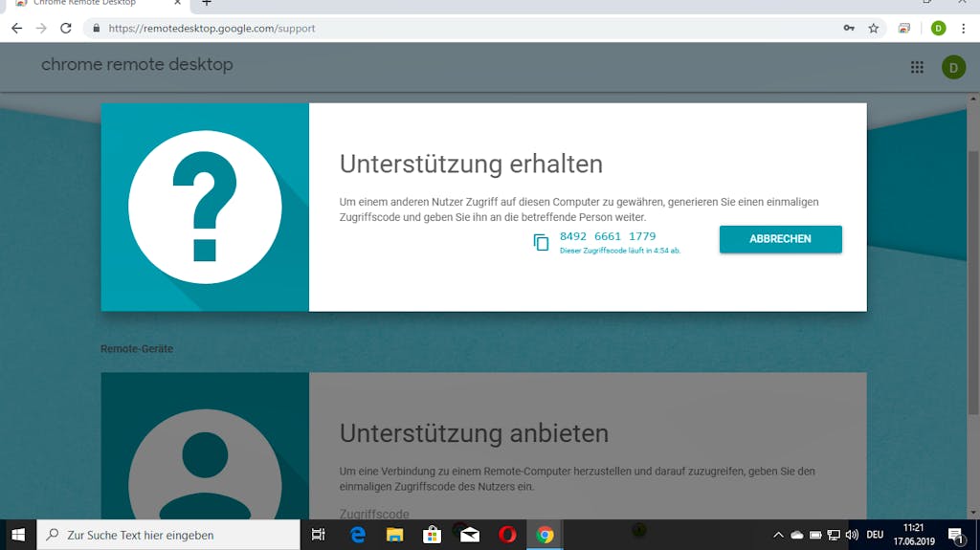
Task: Open Microsoft Store from the taskbar
Action: (432, 535)
